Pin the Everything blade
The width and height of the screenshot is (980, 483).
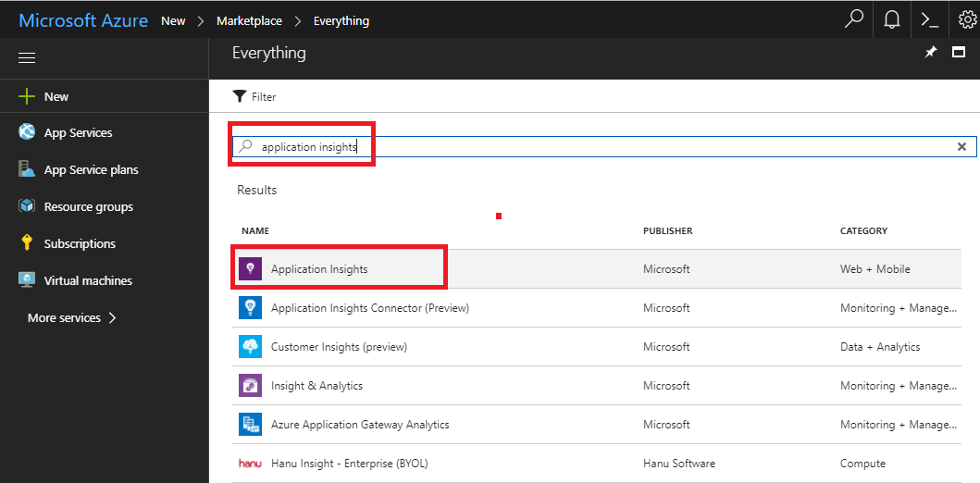(x=931, y=53)
